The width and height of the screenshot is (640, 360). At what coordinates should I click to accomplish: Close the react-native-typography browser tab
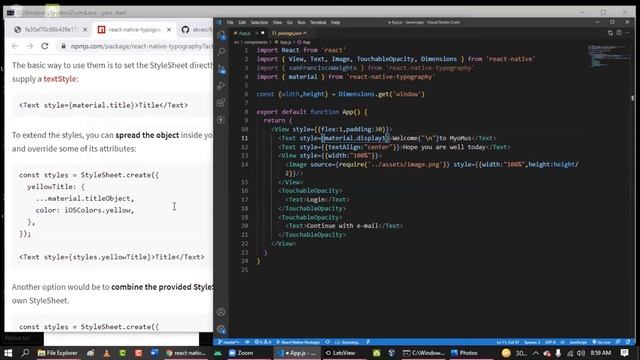point(169,29)
